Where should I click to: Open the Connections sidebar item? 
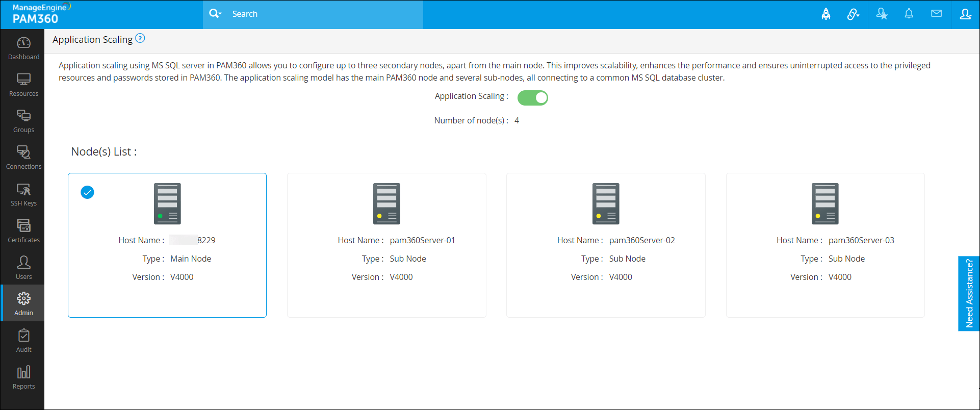click(23, 158)
